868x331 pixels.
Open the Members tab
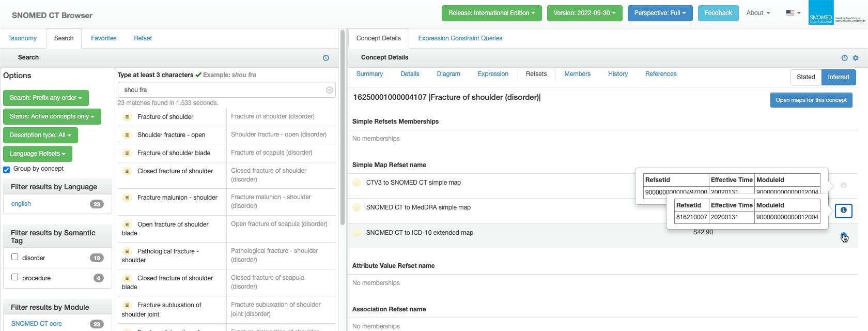point(577,74)
